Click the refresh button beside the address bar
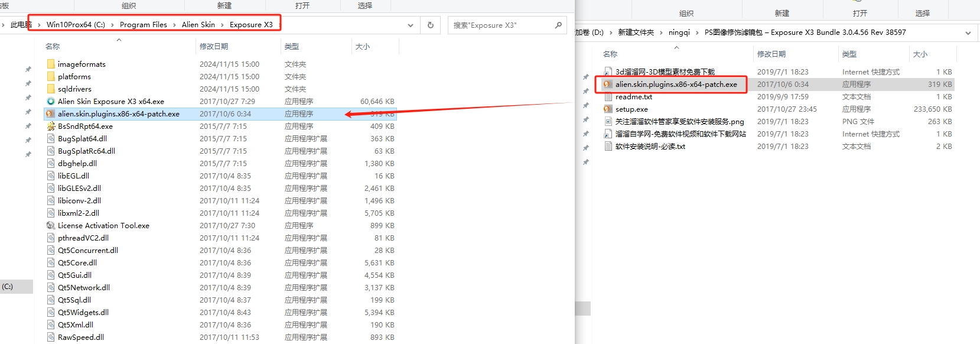Viewport: 980px width, 344px height. point(430,25)
